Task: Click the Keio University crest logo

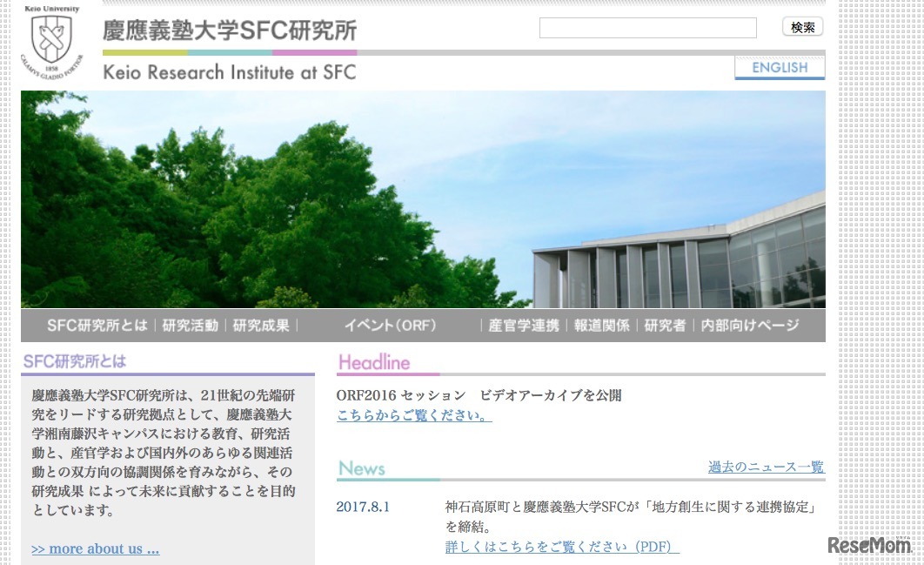Action: coord(52,42)
